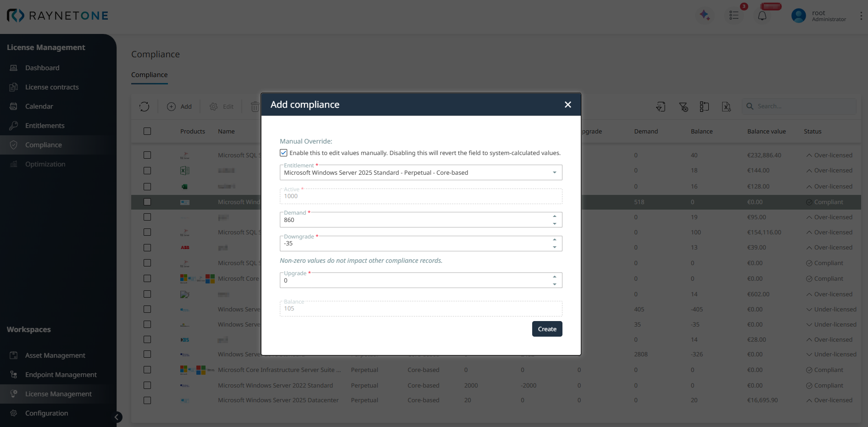Click the Search field in toolbar
Screen dimensions: 868x427
799,106
